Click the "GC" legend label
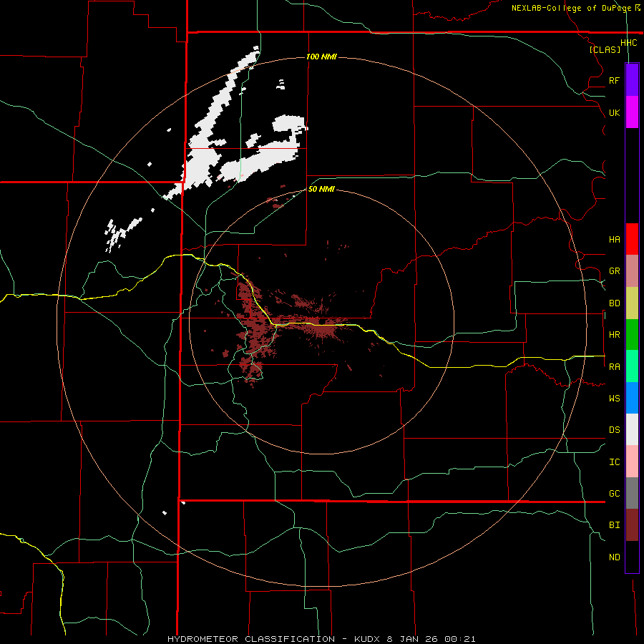 [614, 494]
